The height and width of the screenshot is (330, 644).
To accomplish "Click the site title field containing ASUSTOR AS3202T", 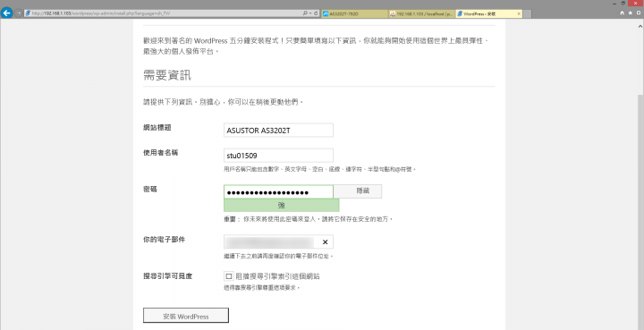I will coord(278,131).
